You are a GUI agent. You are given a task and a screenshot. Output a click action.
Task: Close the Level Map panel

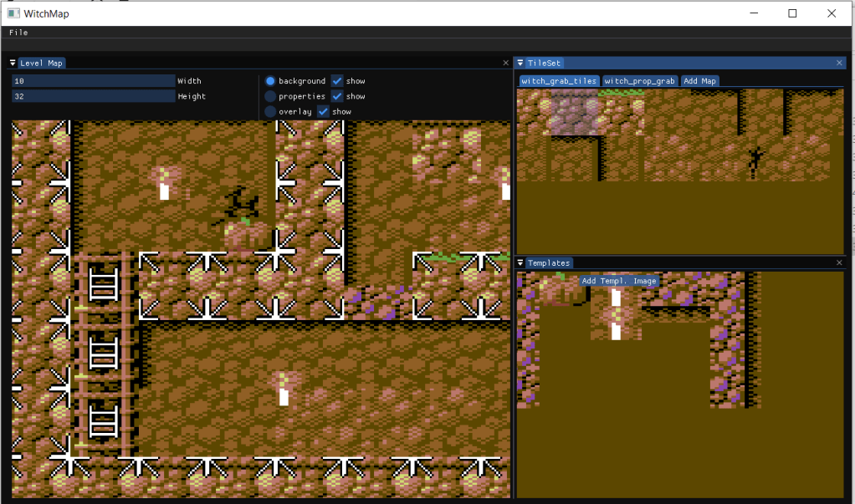[x=505, y=63]
